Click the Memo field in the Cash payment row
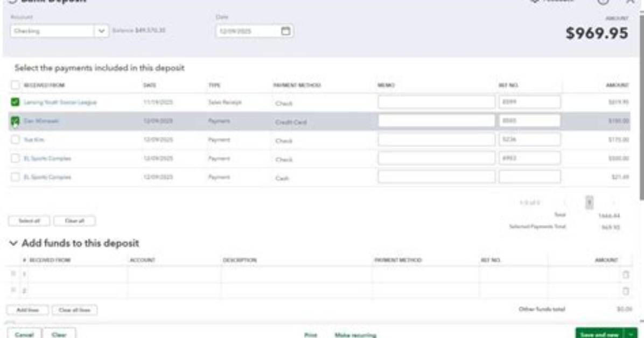 click(436, 177)
